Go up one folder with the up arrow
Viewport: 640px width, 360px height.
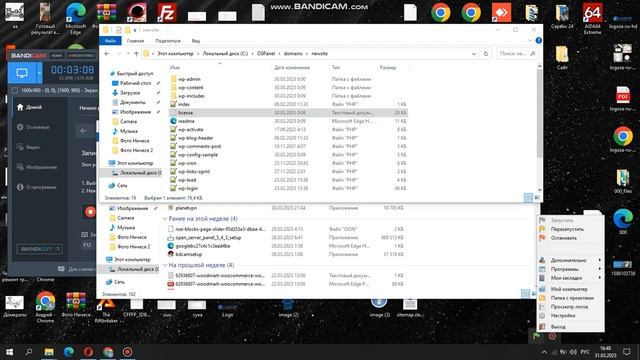click(x=136, y=53)
